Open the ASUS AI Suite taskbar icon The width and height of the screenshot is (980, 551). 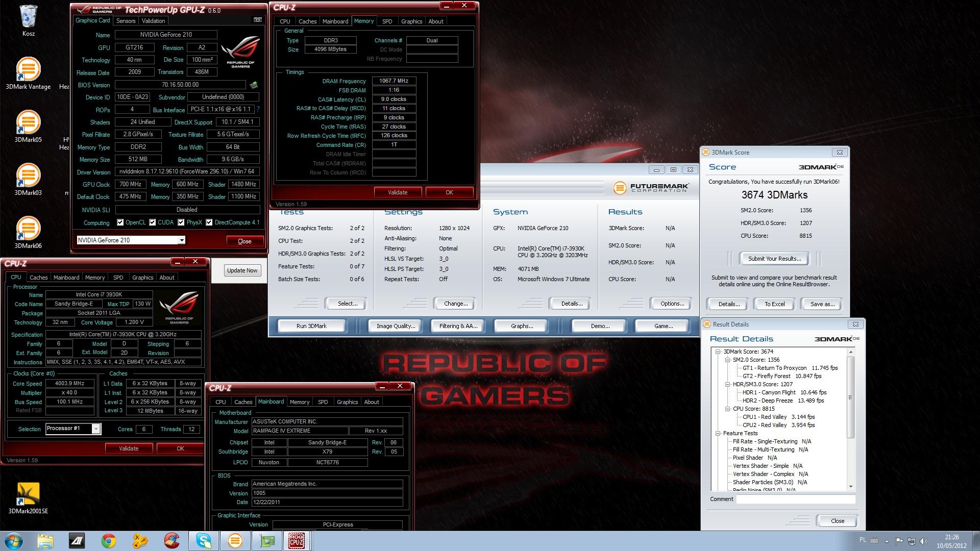77,541
